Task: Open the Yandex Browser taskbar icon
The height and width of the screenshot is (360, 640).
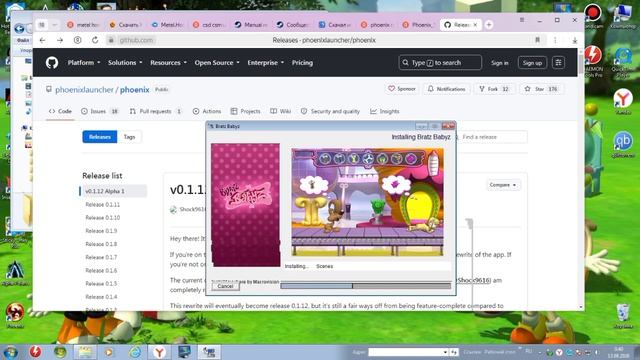Action: point(160,352)
